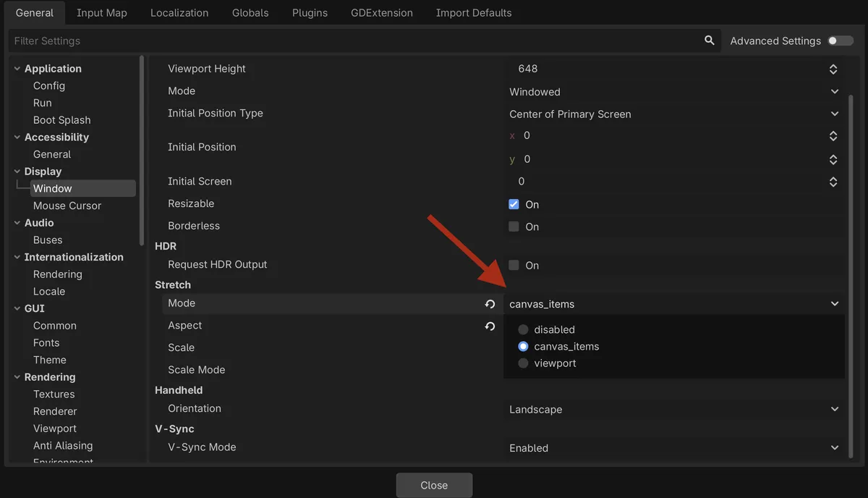Open the Localization tab
Image resolution: width=868 pixels, height=498 pixels.
pyautogui.click(x=179, y=12)
